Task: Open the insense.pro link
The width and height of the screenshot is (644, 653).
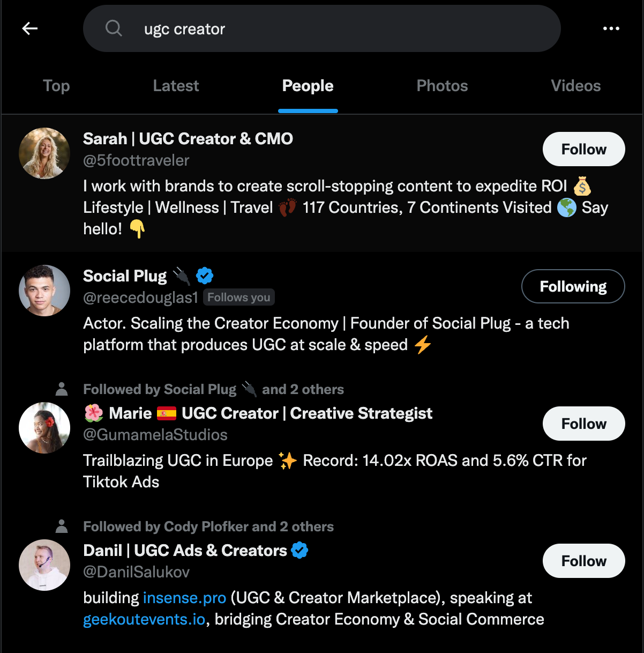Action: click(x=184, y=598)
